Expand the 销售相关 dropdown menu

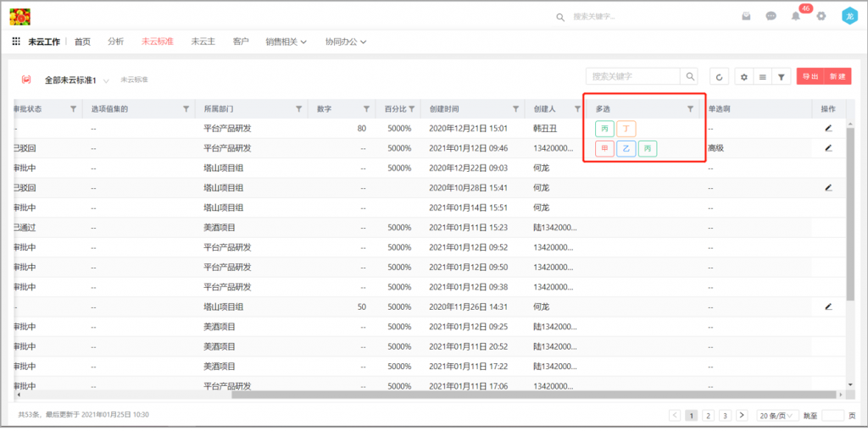click(286, 41)
